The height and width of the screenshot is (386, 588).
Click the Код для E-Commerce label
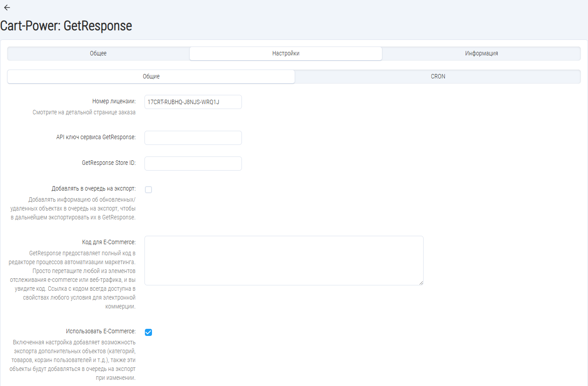pos(109,242)
